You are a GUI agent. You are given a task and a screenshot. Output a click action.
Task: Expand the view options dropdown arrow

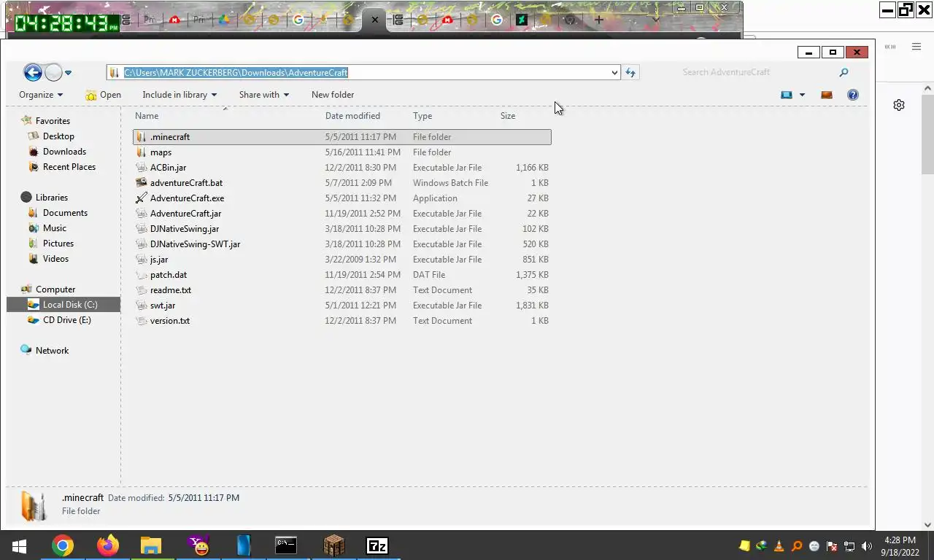click(x=802, y=95)
